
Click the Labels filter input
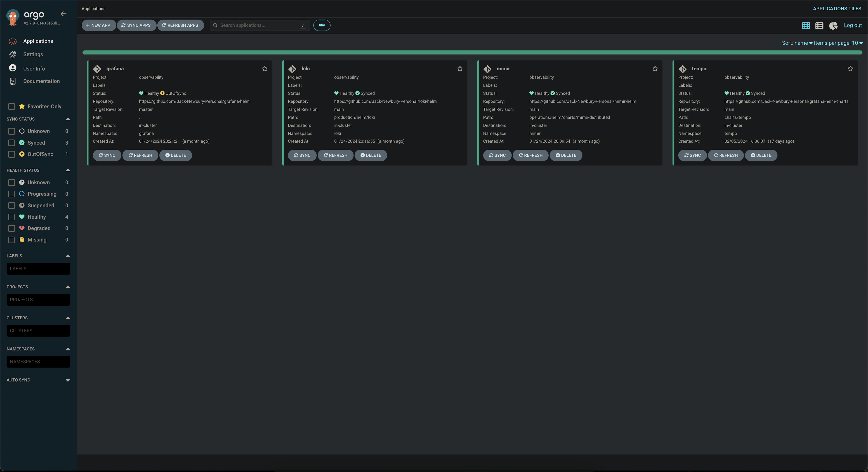click(38, 269)
